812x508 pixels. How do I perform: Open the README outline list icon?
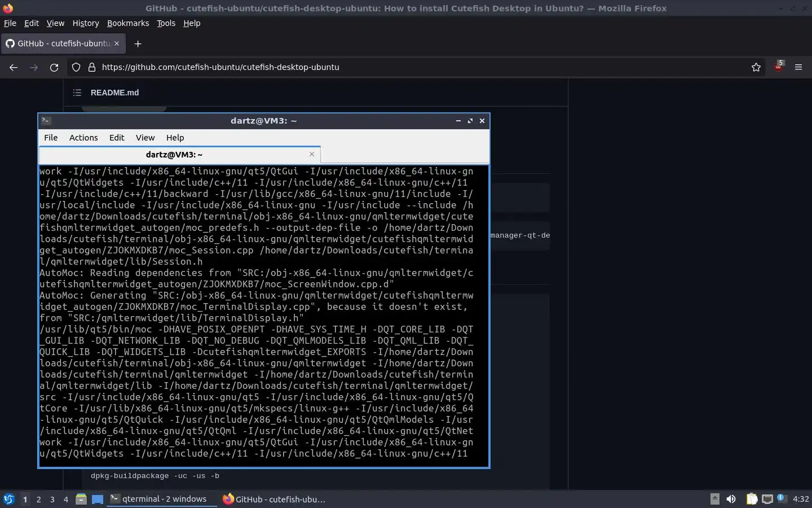77,93
